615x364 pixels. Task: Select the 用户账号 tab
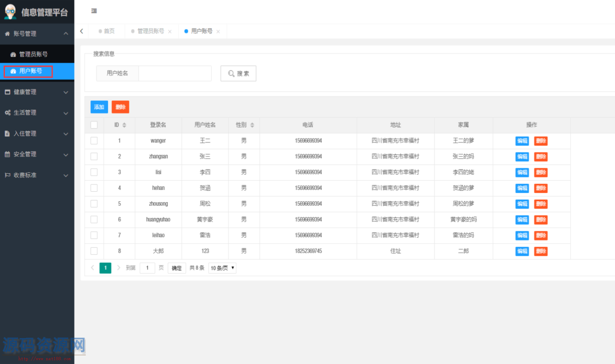click(202, 31)
